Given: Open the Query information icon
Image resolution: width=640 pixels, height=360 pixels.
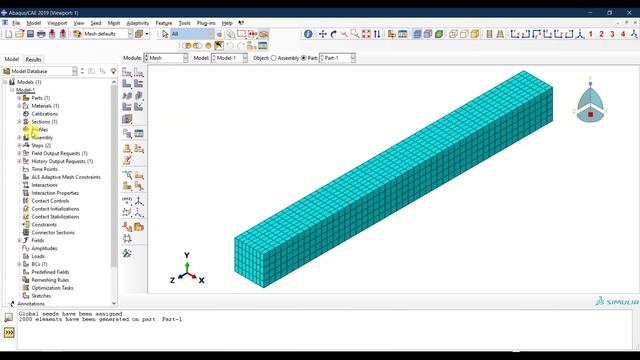Looking at the screenshot, I should point(308,34).
